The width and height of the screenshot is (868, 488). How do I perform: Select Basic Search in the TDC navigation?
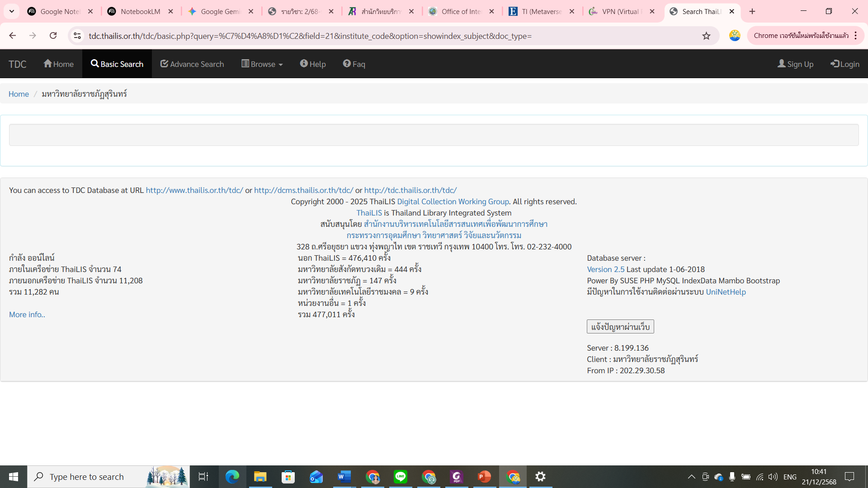117,64
